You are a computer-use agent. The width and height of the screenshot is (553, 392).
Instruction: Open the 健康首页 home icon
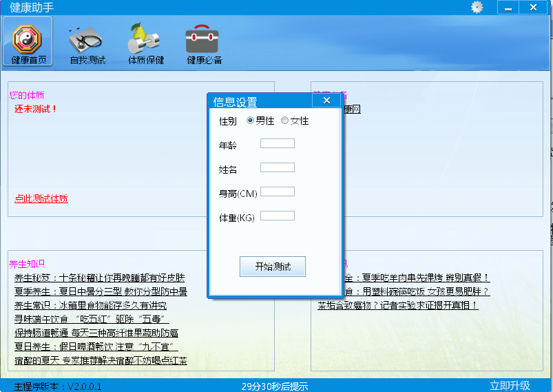point(28,41)
